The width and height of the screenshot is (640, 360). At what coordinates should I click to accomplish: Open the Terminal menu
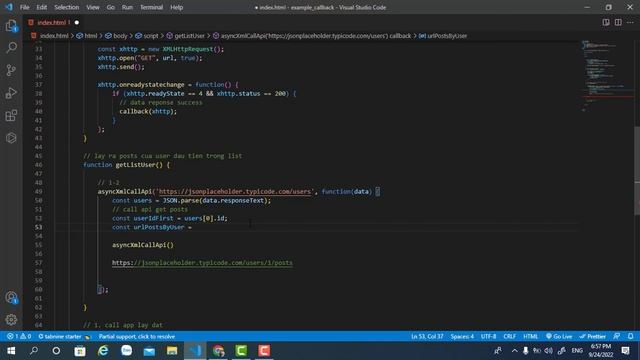[151, 7]
